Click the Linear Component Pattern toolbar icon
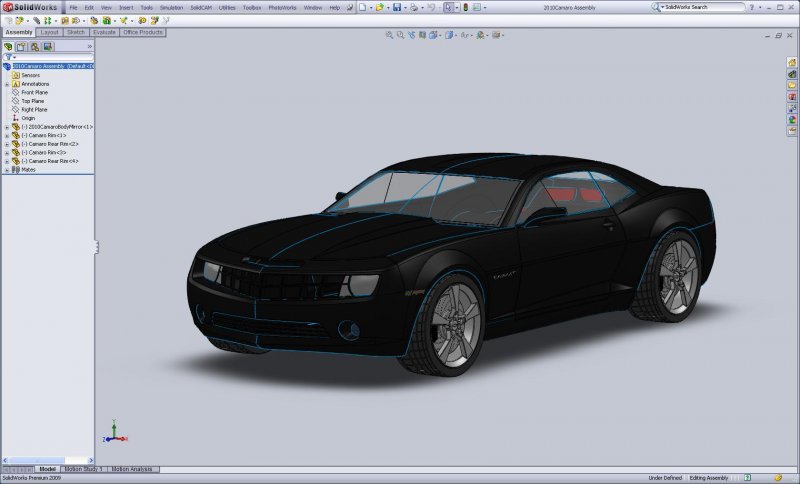 (47, 20)
